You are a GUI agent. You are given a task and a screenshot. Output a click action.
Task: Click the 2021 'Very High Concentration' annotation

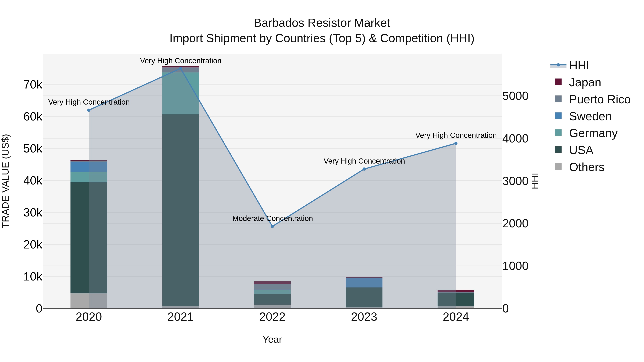coord(181,61)
